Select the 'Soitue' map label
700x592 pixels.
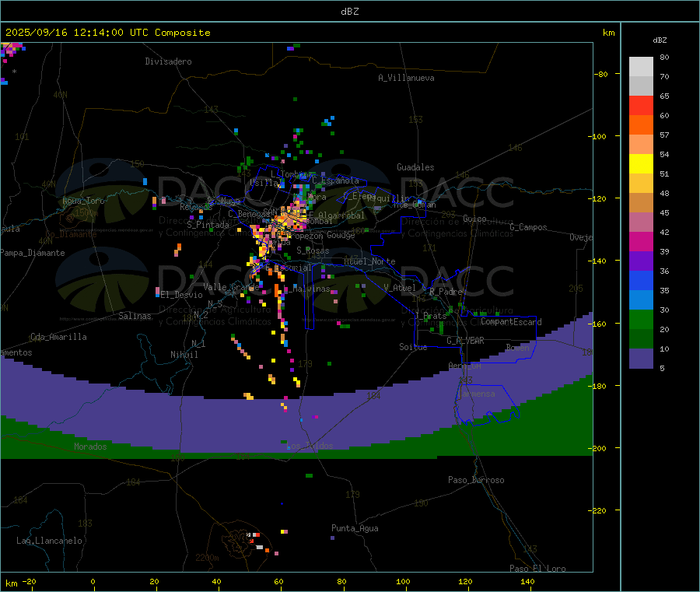coord(413,347)
